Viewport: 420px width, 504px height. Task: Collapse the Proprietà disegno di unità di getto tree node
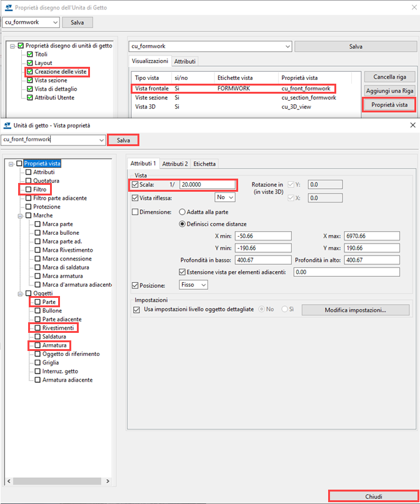[12, 46]
